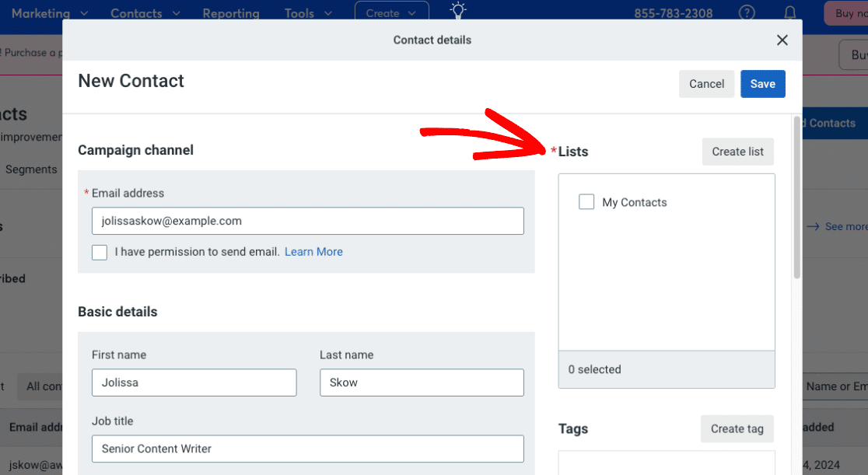
Task: Check the permission to send email checkbox
Action: coord(99,252)
